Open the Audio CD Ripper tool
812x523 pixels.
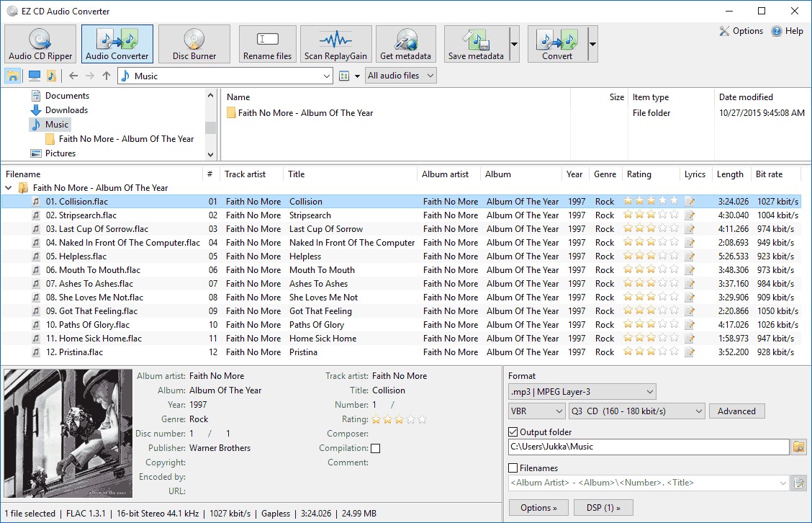(40, 43)
